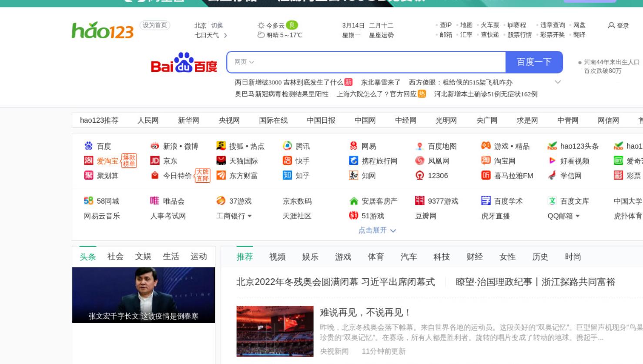Open the 科技 feed tab

tap(442, 257)
